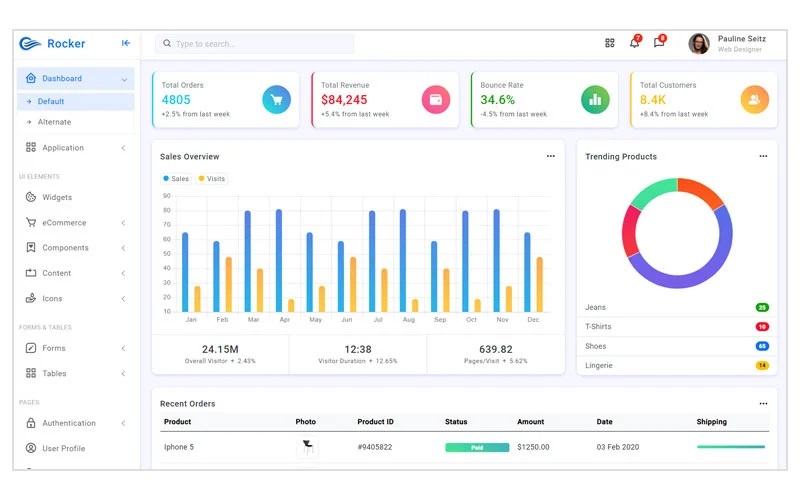This screenshot has width=800, height=500.
Task: Expand the eCommerce sidebar menu
Action: coord(75,223)
